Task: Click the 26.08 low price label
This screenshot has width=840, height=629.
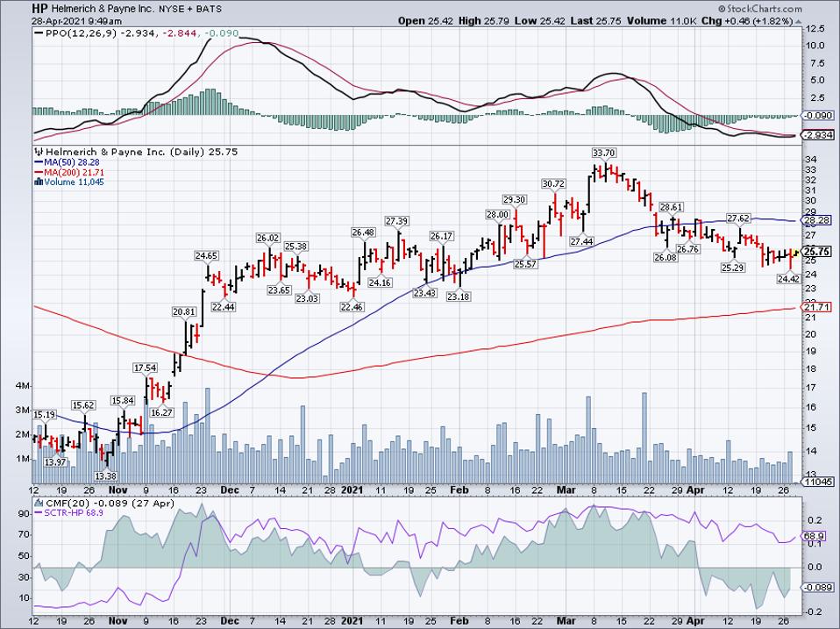Action: [665, 257]
